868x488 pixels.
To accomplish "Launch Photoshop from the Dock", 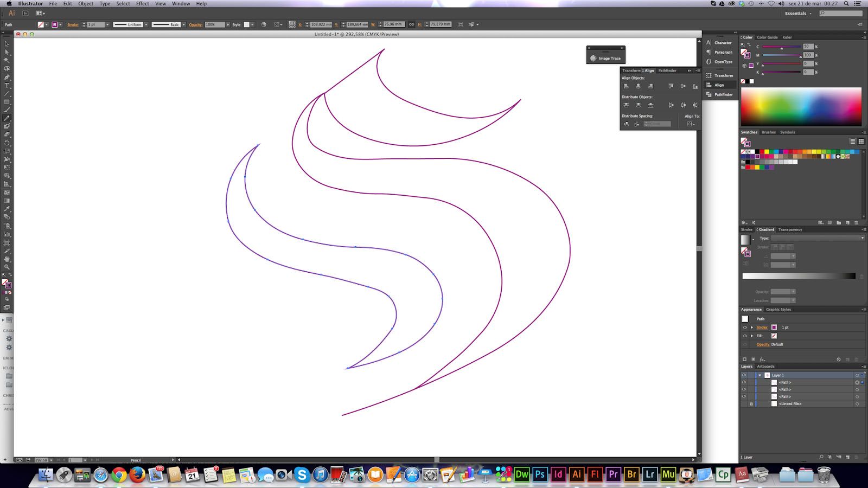I will [x=540, y=474].
